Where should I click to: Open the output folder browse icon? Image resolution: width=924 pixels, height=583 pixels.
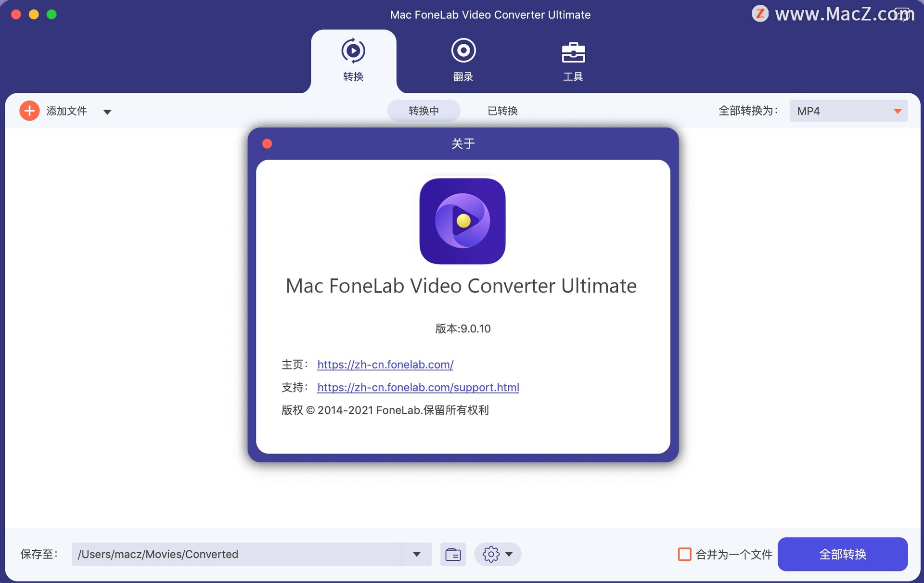[453, 554]
